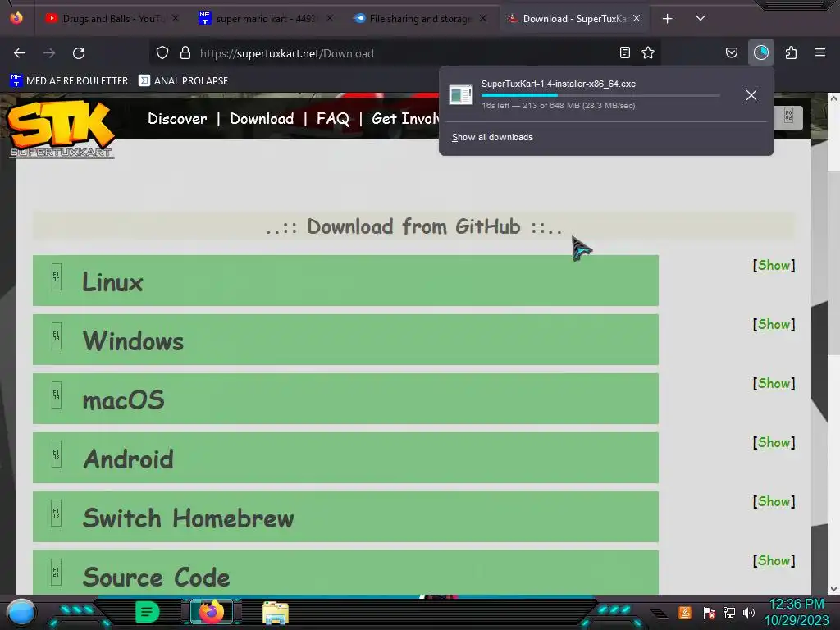The width and height of the screenshot is (840, 630).
Task: Close the File sharing and storage tab
Action: pyautogui.click(x=483, y=18)
